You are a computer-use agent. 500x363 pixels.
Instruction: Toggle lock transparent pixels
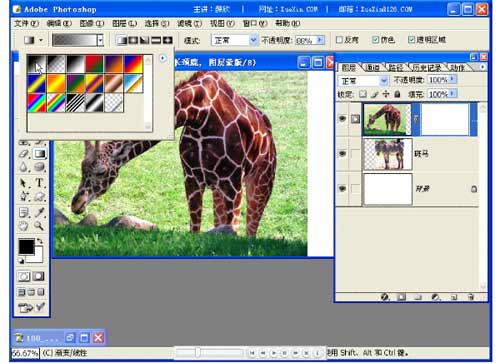coord(363,94)
